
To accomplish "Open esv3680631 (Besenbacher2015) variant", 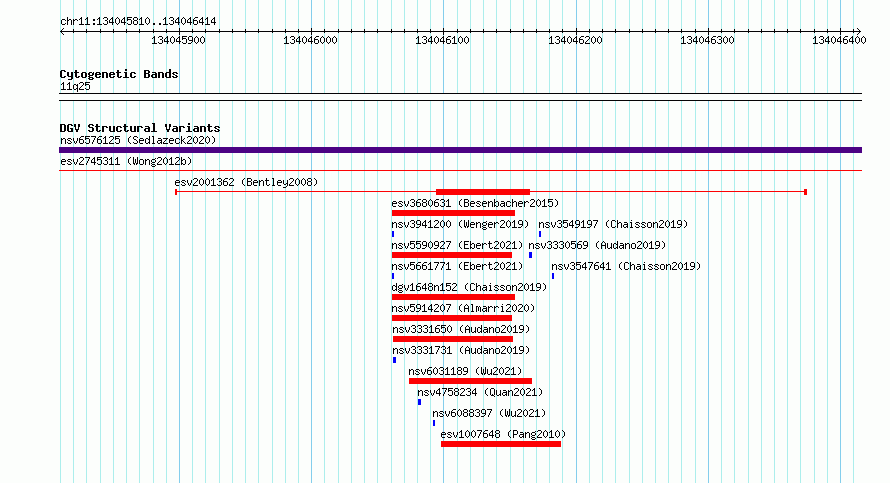I will click(475, 203).
